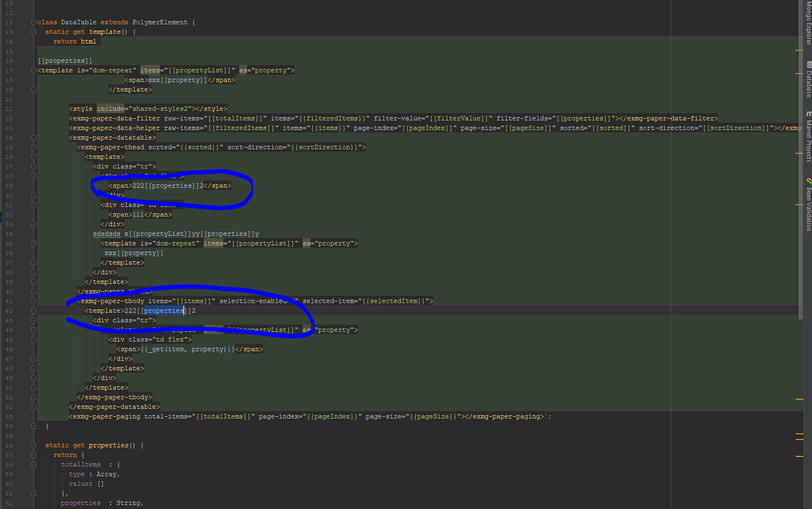The width and height of the screenshot is (812, 509).
Task: Collapse the static template getter fold
Action: tap(32, 32)
